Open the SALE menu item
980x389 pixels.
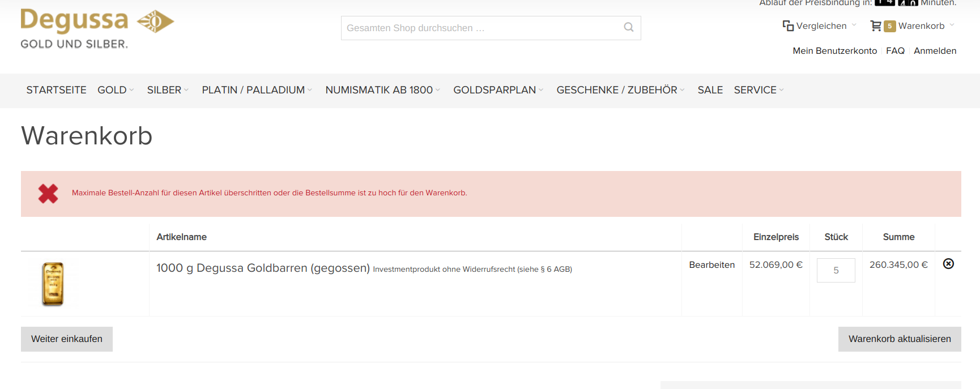point(710,90)
